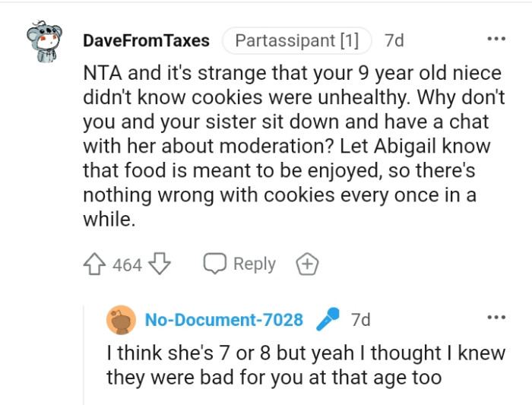Click the Partassipant [1] flair
Screen dimensions: 532x405
click(296, 40)
